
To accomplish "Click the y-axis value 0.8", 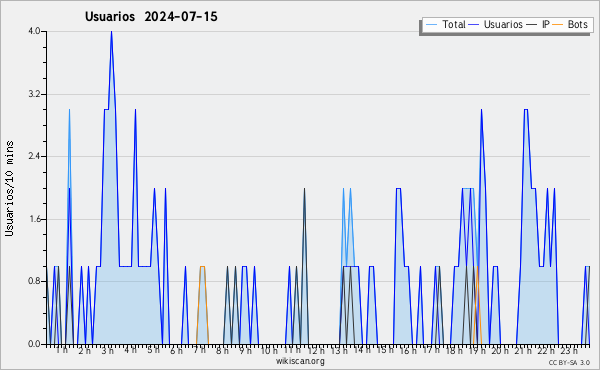I will (34, 281).
